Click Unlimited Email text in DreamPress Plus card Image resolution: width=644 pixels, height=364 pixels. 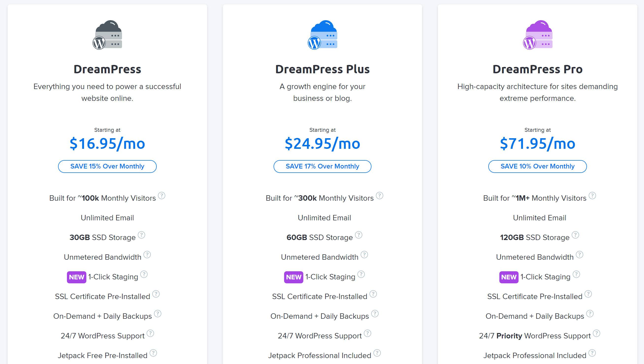(324, 218)
